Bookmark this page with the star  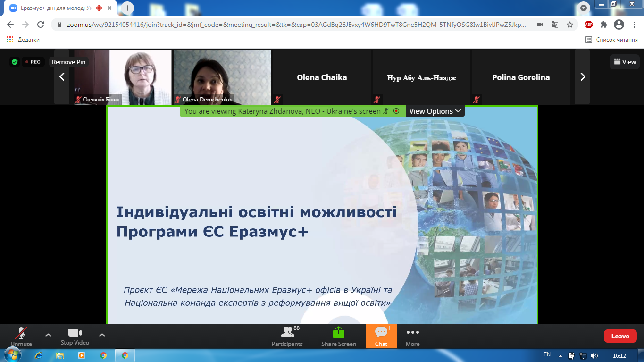(x=570, y=25)
